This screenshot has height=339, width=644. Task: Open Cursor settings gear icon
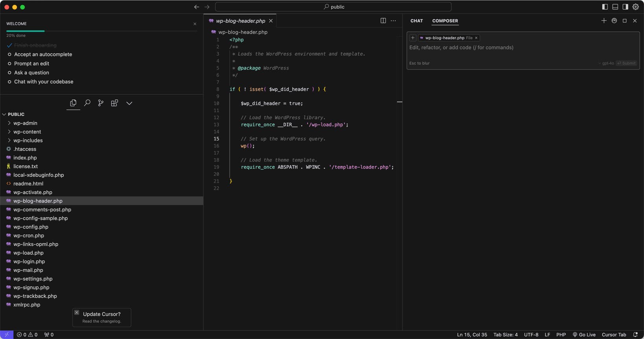[635, 7]
